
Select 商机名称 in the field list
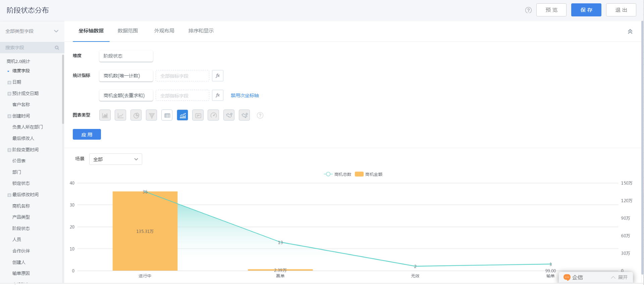(x=21, y=206)
